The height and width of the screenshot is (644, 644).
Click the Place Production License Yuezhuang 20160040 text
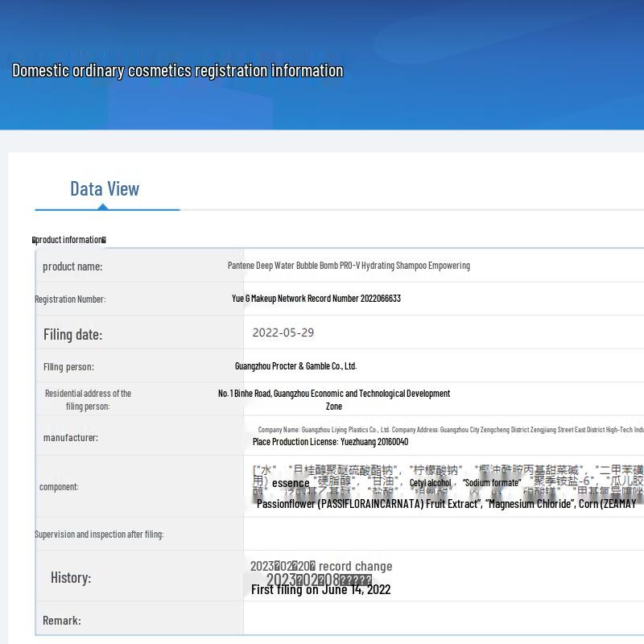pyautogui.click(x=330, y=442)
